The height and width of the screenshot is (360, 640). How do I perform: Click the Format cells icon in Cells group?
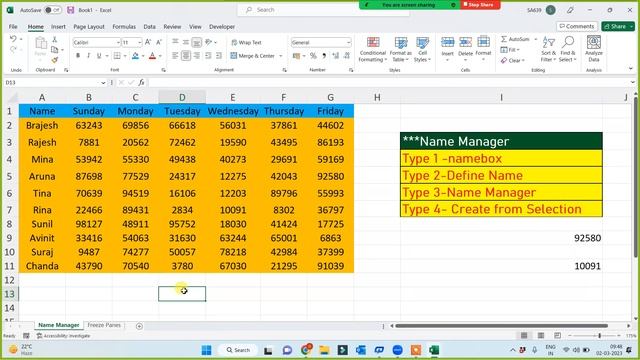(483, 42)
